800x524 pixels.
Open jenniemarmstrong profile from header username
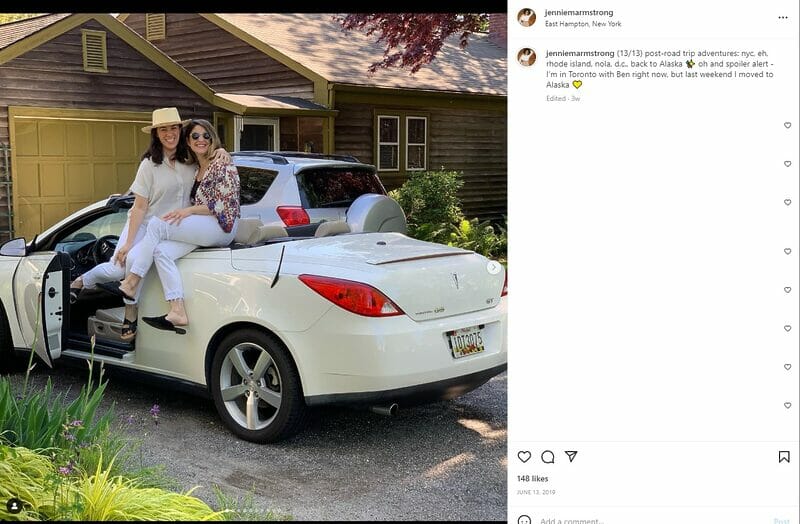coord(579,12)
